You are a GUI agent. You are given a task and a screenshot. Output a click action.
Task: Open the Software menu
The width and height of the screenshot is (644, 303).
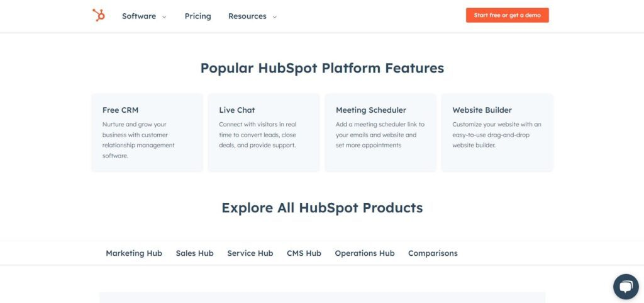point(139,16)
